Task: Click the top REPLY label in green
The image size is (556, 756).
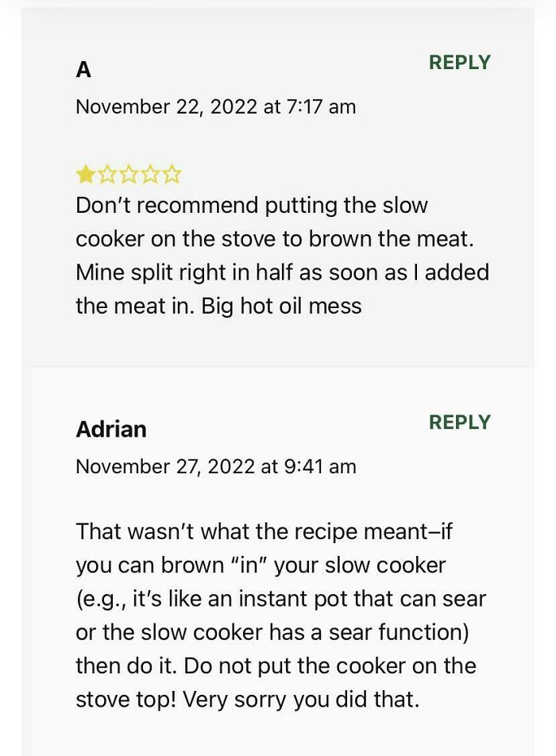Action: click(460, 61)
